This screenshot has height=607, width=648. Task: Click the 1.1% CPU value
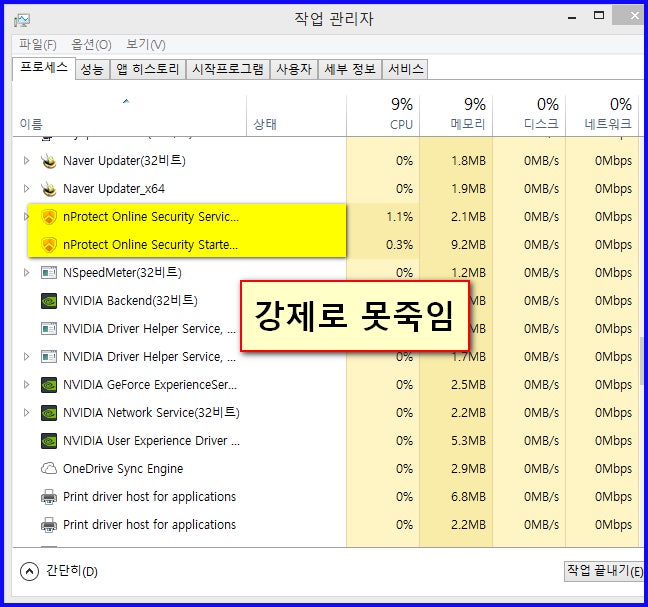point(399,217)
